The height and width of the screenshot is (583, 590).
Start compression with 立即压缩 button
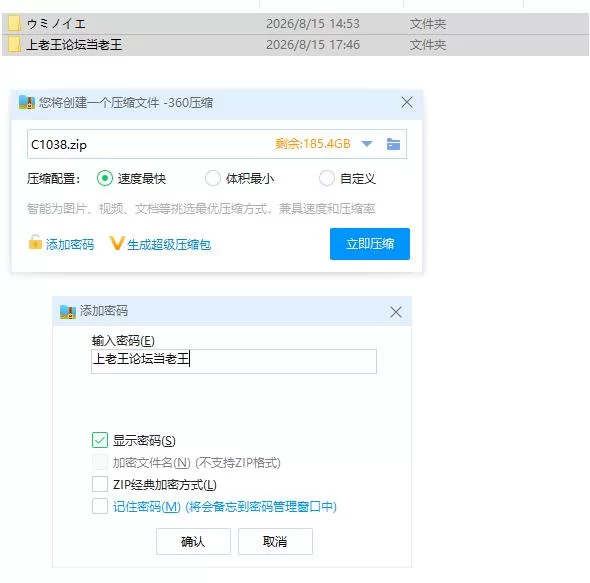coord(370,244)
